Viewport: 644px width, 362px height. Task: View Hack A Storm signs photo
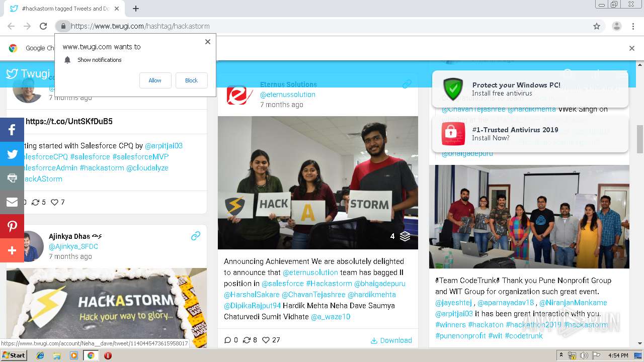point(317,183)
